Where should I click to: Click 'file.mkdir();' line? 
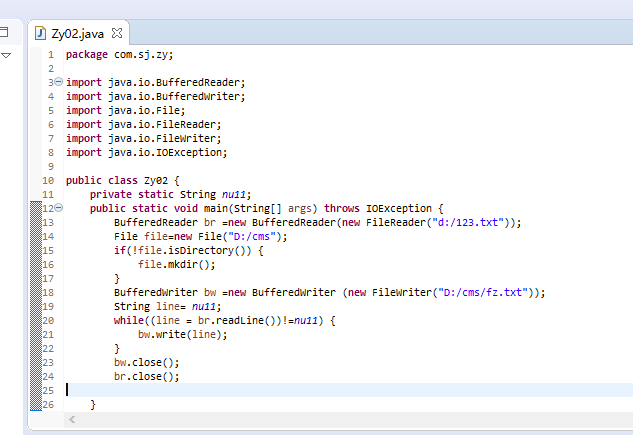[x=176, y=264]
